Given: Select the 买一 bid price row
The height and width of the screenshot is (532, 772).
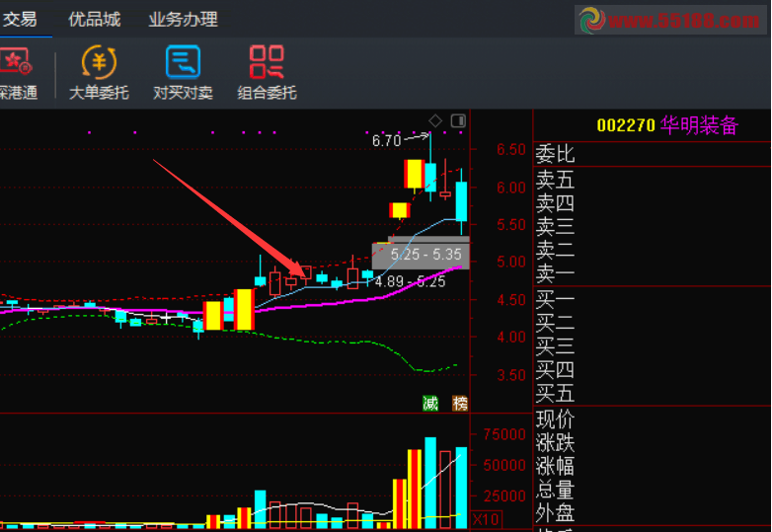Looking at the screenshot, I should click(x=555, y=298).
